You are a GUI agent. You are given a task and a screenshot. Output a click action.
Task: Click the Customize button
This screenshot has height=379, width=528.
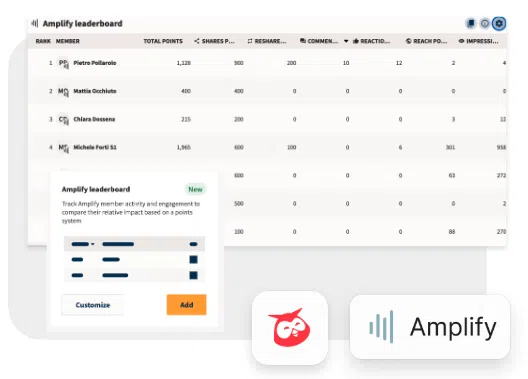pyautogui.click(x=93, y=305)
